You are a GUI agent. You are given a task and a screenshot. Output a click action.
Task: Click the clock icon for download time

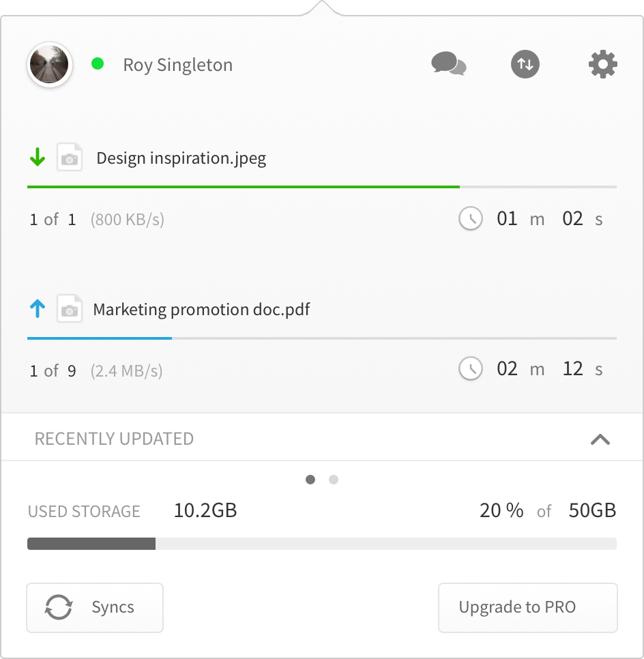[471, 218]
